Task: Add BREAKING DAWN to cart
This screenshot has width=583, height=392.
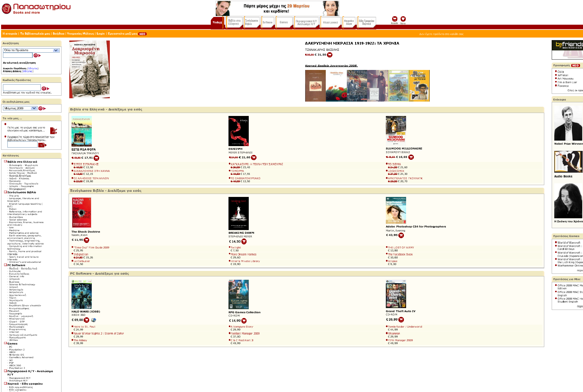Action: 244,241
